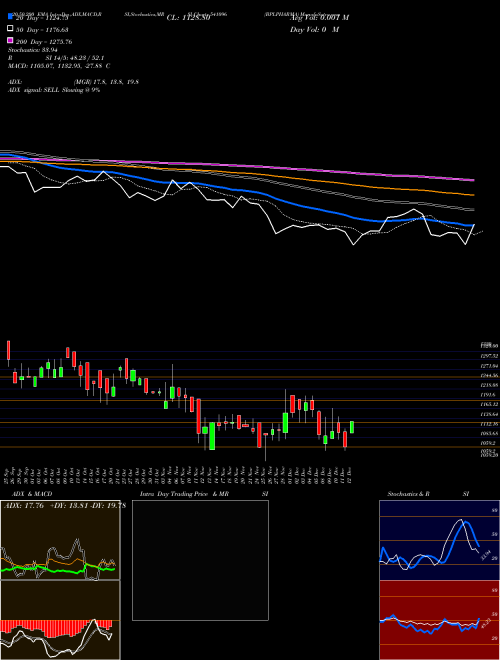
Task: Click the 'Day Vol: 0 M' readout
Action: (x=314, y=30)
